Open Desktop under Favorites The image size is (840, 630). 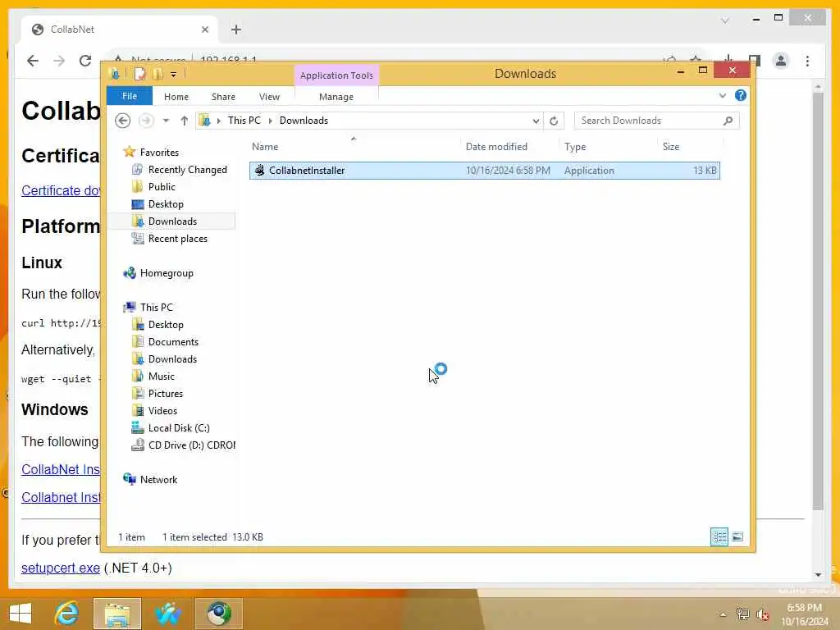(166, 204)
